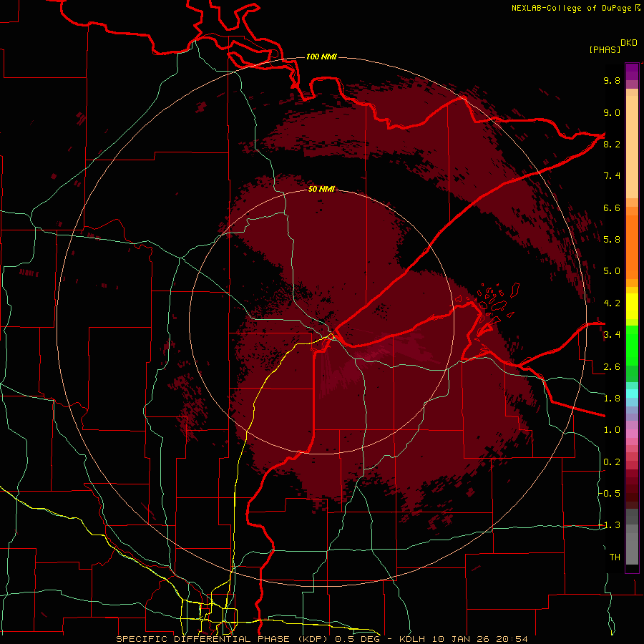Click the 0.5 DEG elevation text
This screenshot has height=644, width=644.
coord(356,639)
